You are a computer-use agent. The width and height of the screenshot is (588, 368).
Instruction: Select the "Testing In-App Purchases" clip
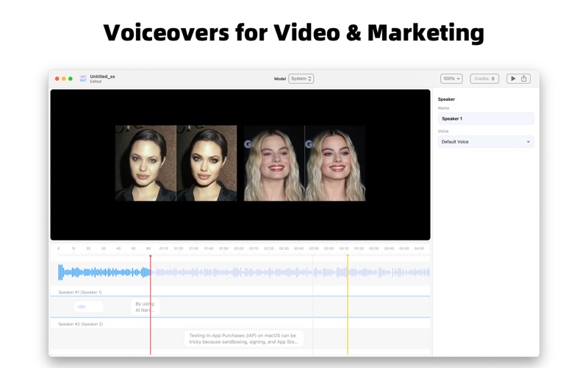tap(243, 339)
